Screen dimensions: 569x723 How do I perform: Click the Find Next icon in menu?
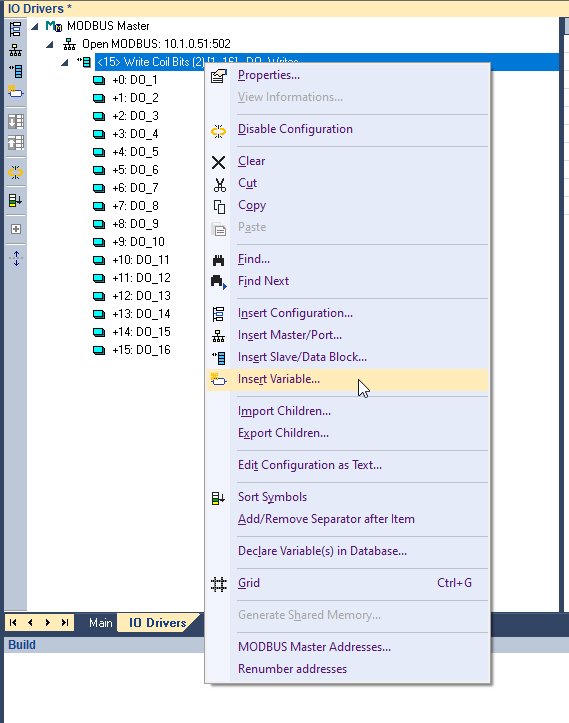point(219,282)
